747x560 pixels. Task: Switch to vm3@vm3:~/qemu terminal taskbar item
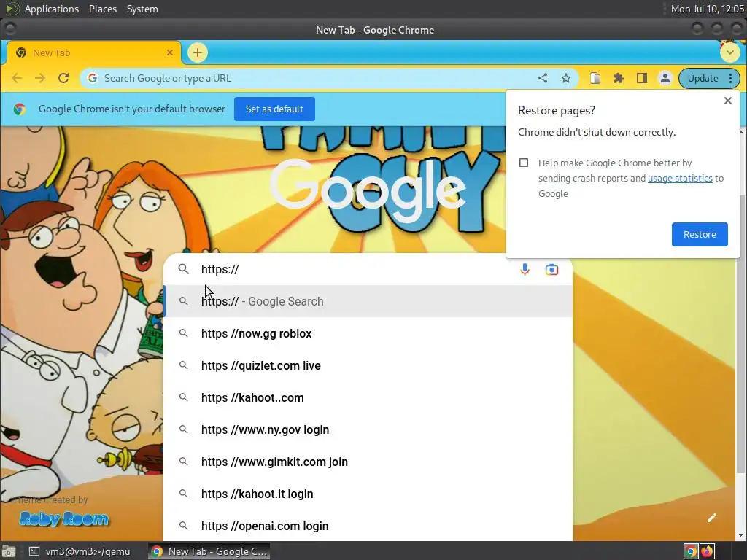(x=80, y=551)
